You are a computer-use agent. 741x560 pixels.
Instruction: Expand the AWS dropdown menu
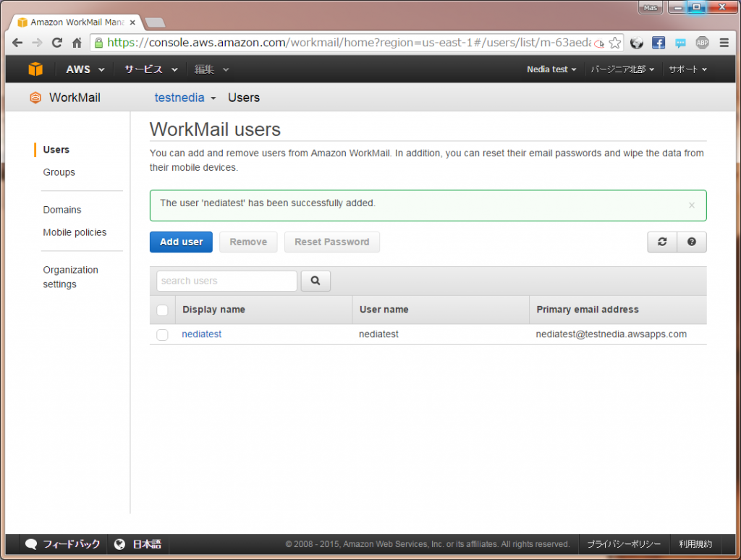pos(85,69)
